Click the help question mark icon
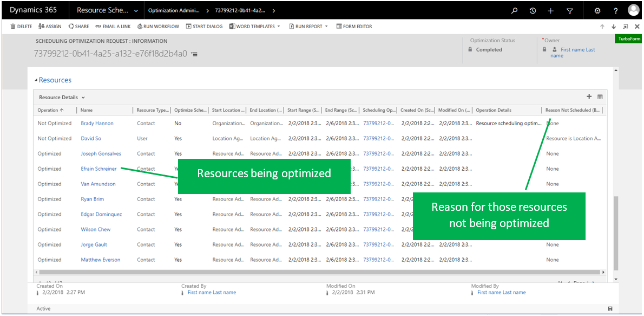 [615, 10]
